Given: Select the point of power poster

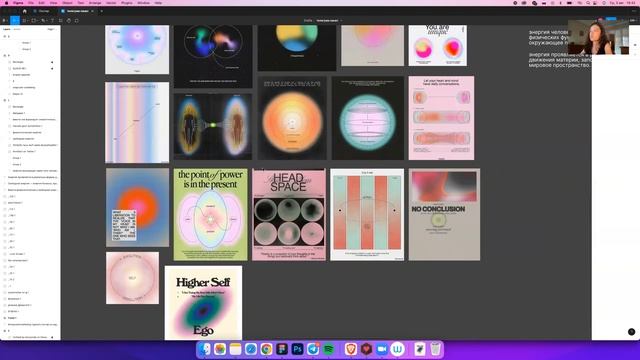Looking at the screenshot, I should pyautogui.click(x=211, y=214).
